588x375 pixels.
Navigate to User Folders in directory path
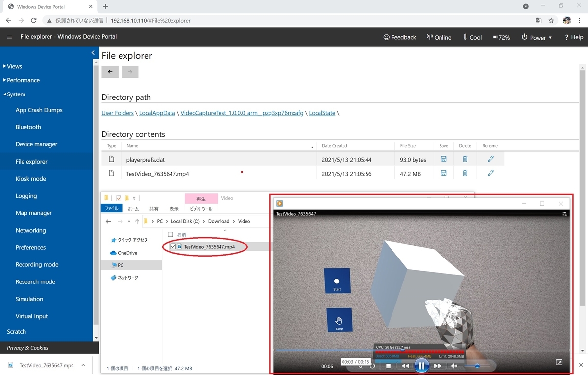(118, 113)
